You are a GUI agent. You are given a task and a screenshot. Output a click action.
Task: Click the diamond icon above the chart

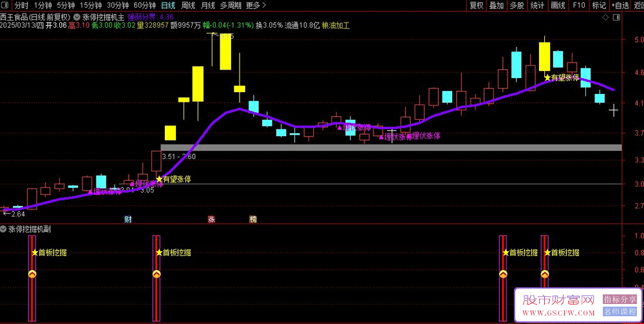point(605,17)
